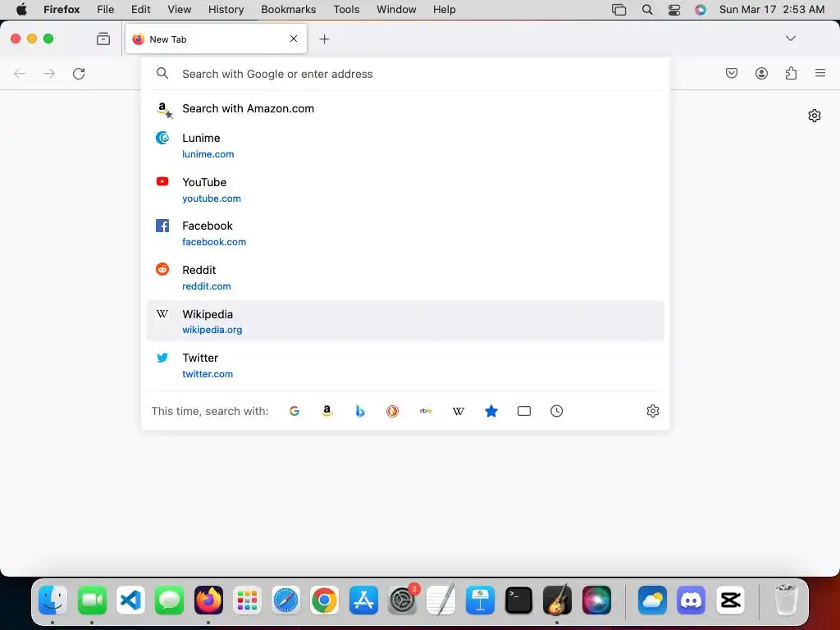Search history via the clock icon
The image size is (840, 630).
coord(557,411)
